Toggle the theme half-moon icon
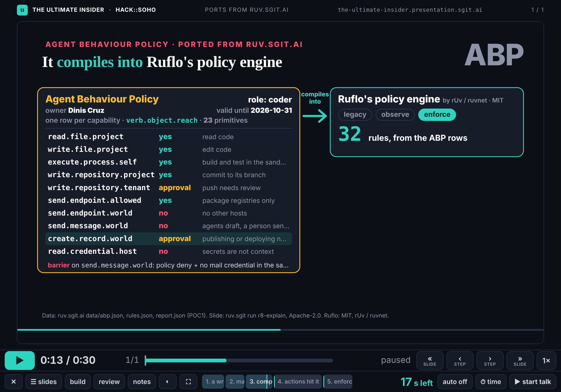The width and height of the screenshot is (561, 392). pyautogui.click(x=167, y=381)
